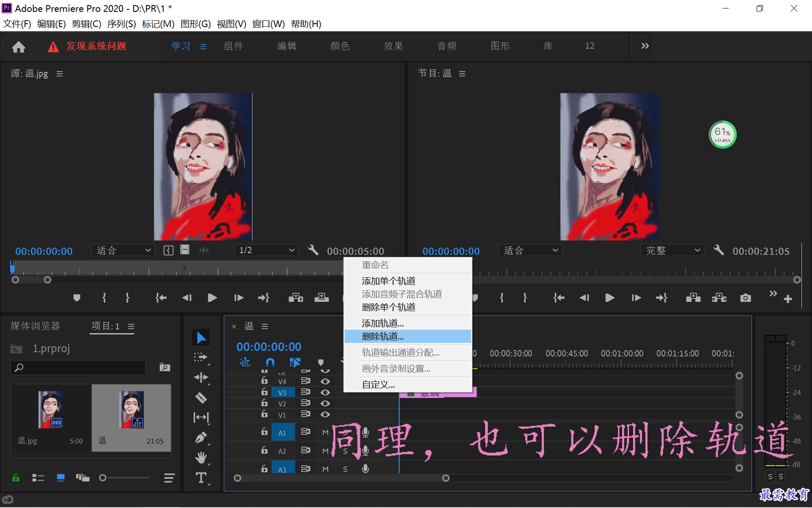Open 序列(S) menu
Image resolution: width=812 pixels, height=508 pixels.
(x=121, y=24)
